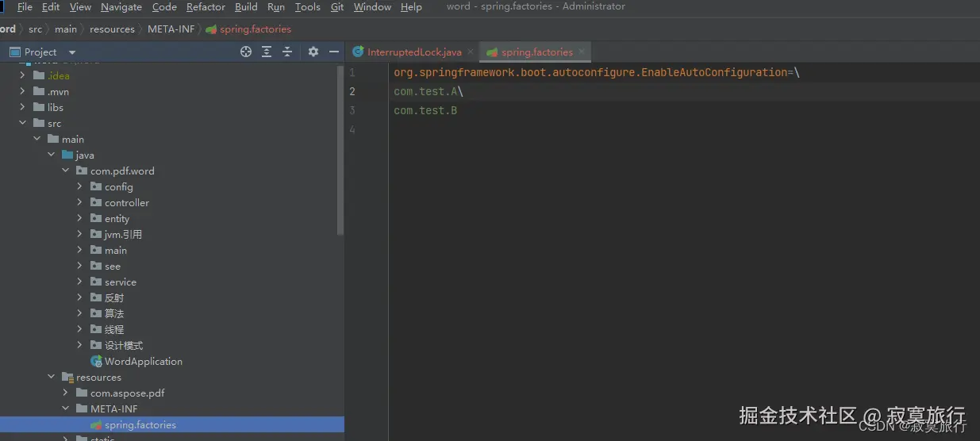Switch to spring.factories editor tab
Viewport: 980px width, 441px height.
tap(536, 52)
